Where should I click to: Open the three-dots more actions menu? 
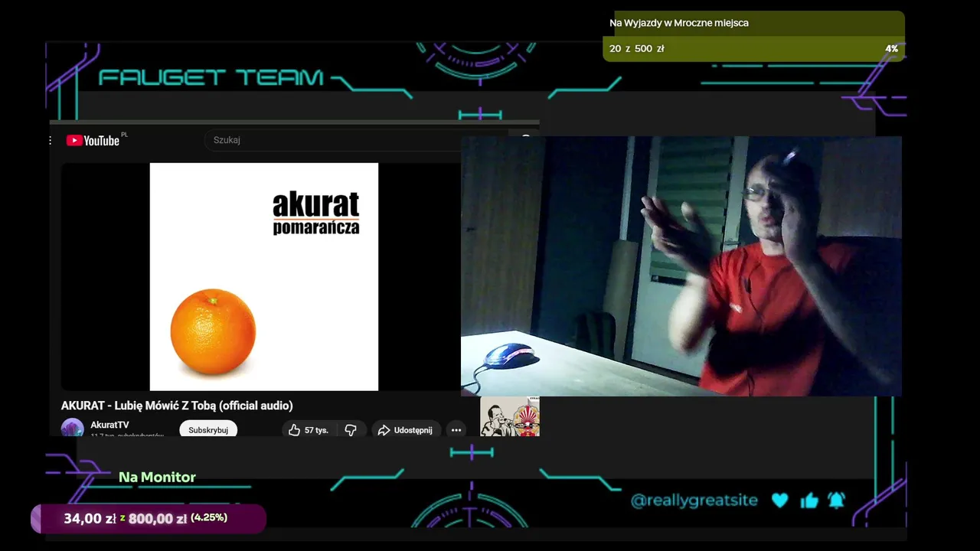[x=456, y=430]
